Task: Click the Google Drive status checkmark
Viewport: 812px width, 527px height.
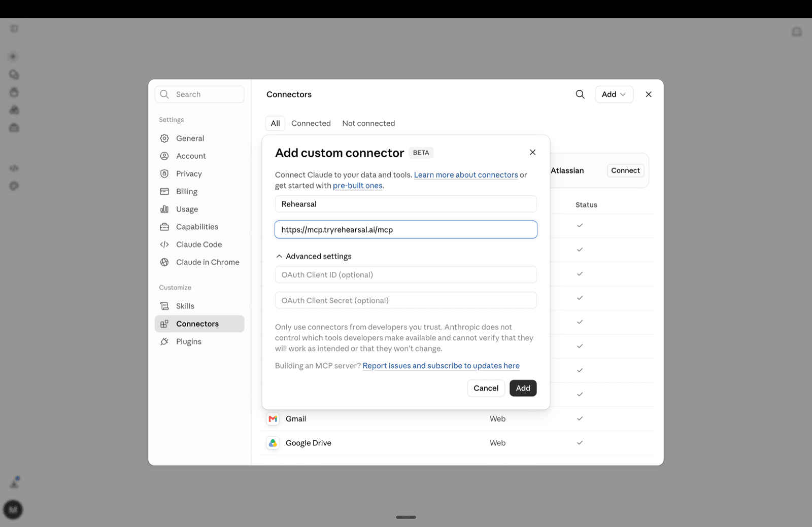Action: pos(580,443)
